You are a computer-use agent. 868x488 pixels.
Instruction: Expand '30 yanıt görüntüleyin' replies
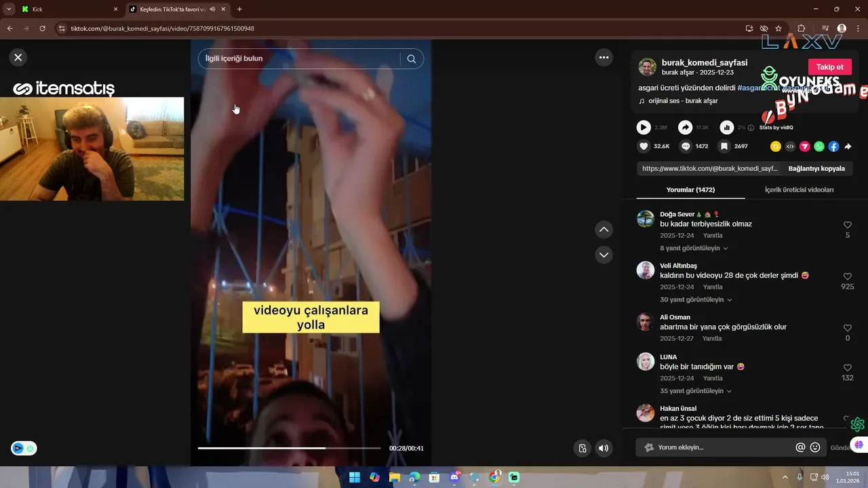[x=696, y=300]
